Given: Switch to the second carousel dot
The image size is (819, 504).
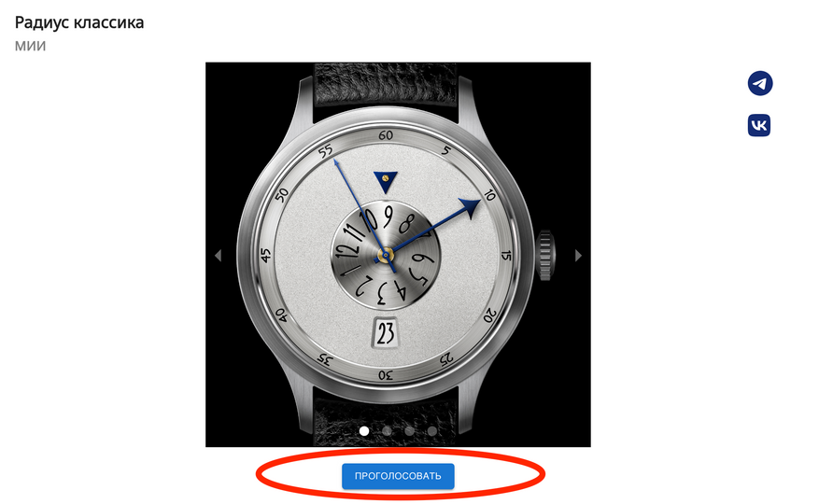Looking at the screenshot, I should pos(387,431).
